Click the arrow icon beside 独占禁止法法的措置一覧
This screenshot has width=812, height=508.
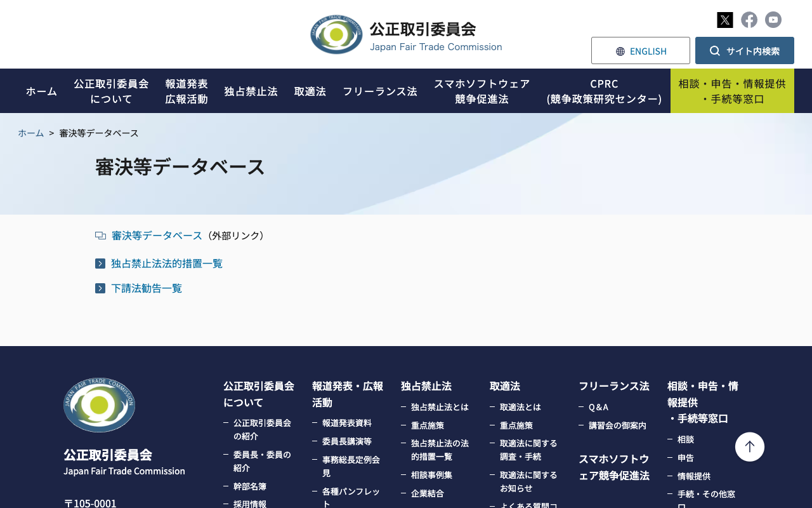click(x=100, y=264)
